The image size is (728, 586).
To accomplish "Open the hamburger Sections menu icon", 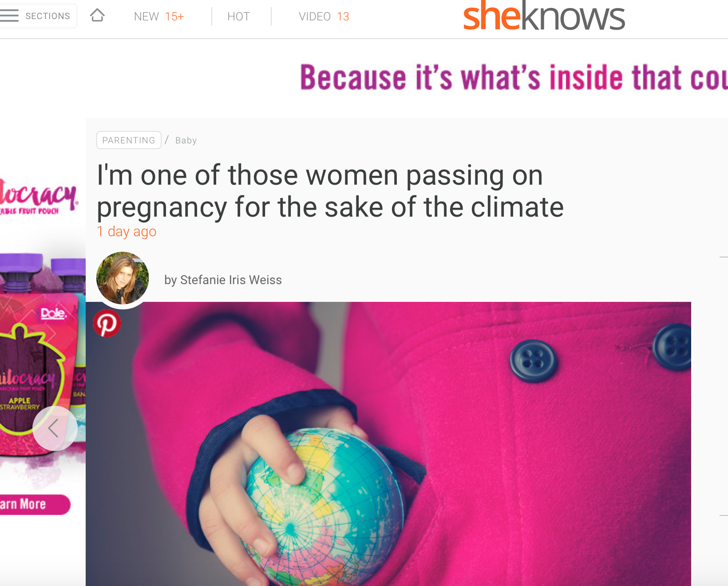I will click(x=9, y=16).
